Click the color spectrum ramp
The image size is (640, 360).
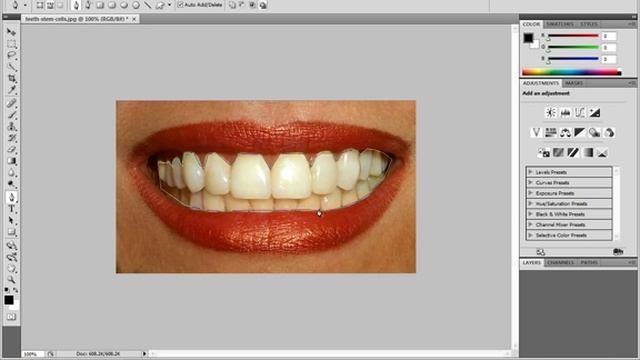(572, 72)
